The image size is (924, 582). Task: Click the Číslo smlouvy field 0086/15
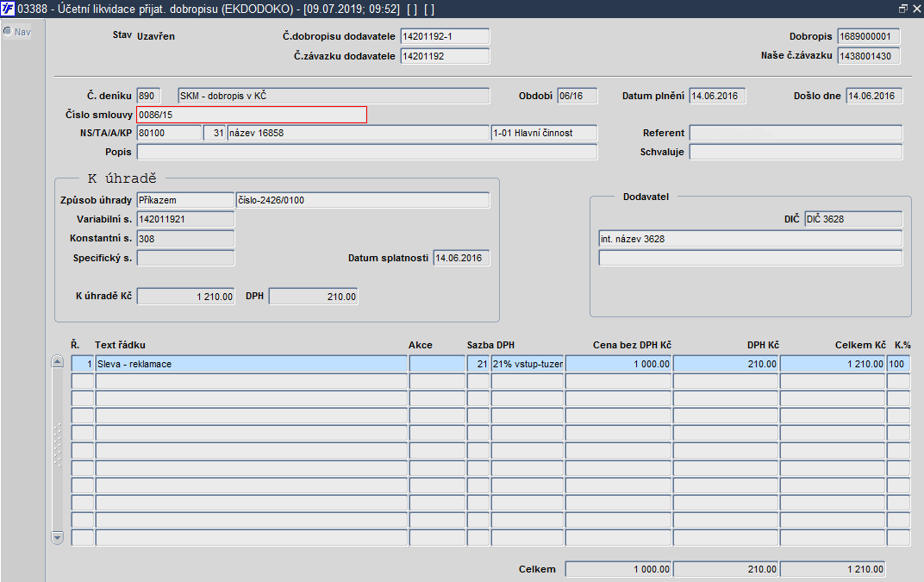coord(252,115)
